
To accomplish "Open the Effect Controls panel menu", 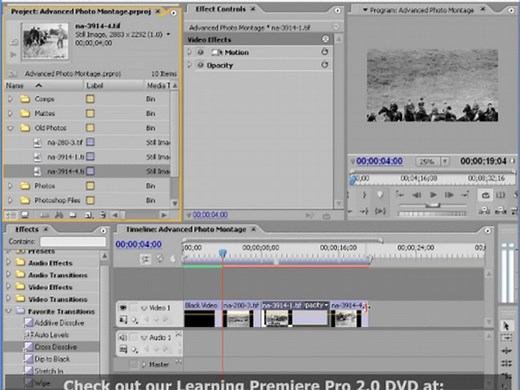I will [x=337, y=11].
